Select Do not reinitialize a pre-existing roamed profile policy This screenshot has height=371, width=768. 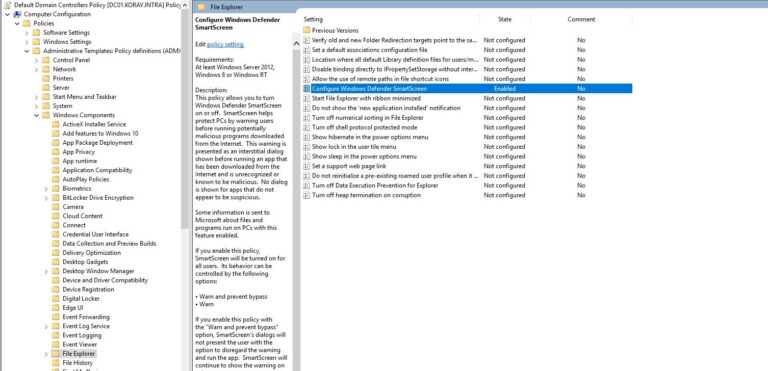[395, 175]
